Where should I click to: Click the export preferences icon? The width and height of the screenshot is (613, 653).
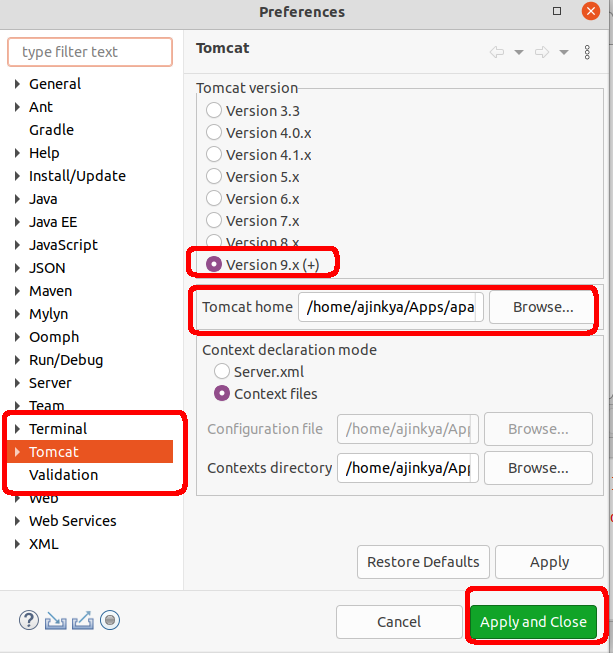(83, 621)
